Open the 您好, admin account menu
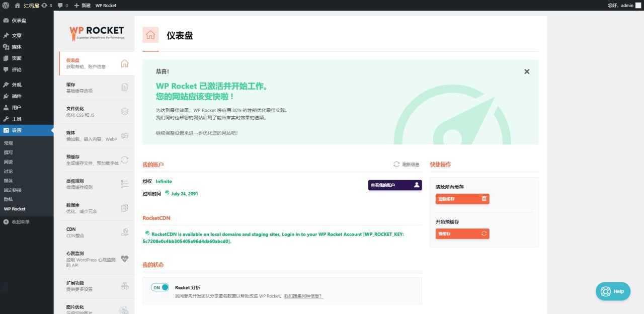This screenshot has height=314, width=644. (x=623, y=6)
